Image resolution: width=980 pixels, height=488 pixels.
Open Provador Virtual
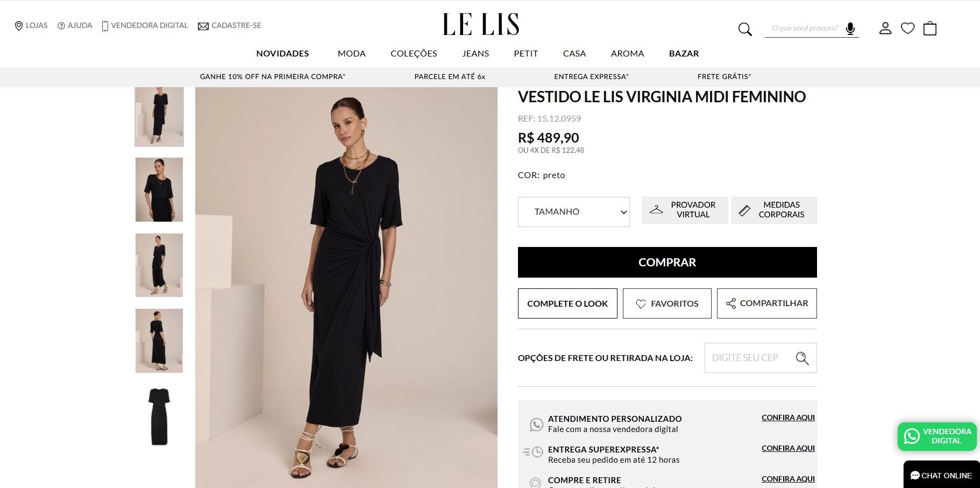(x=685, y=210)
